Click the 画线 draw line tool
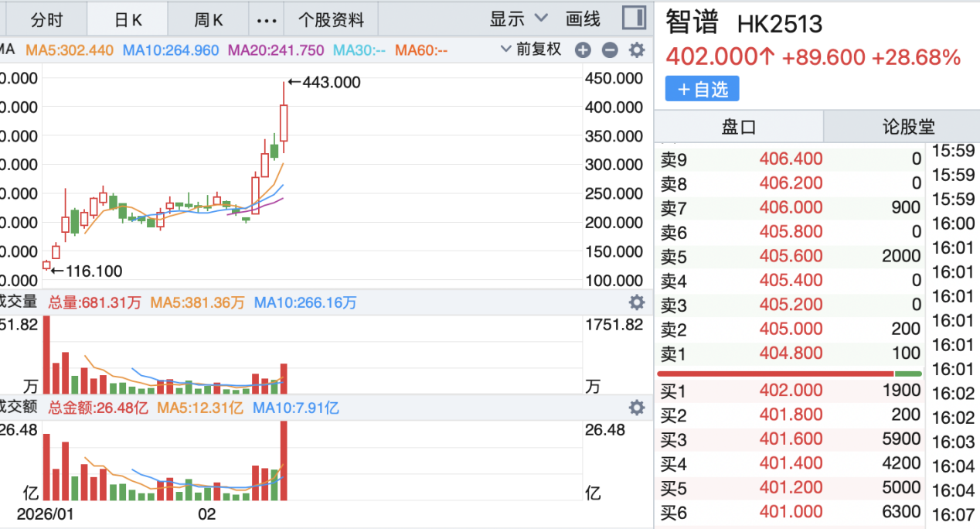The height and width of the screenshot is (529, 980). pyautogui.click(x=584, y=19)
